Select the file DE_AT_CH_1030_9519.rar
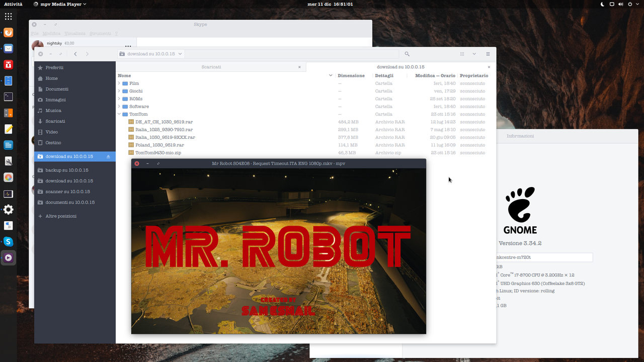 (x=164, y=122)
